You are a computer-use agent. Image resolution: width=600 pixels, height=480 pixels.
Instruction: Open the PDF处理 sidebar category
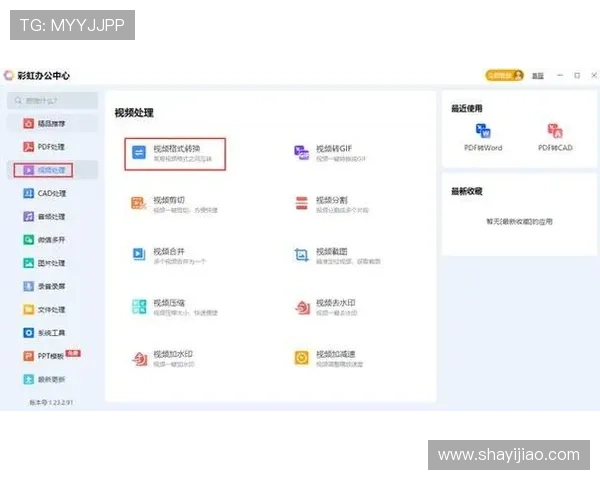point(52,147)
